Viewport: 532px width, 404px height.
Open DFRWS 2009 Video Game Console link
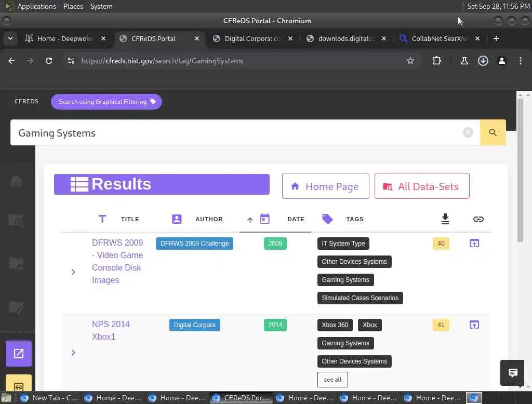[117, 261]
